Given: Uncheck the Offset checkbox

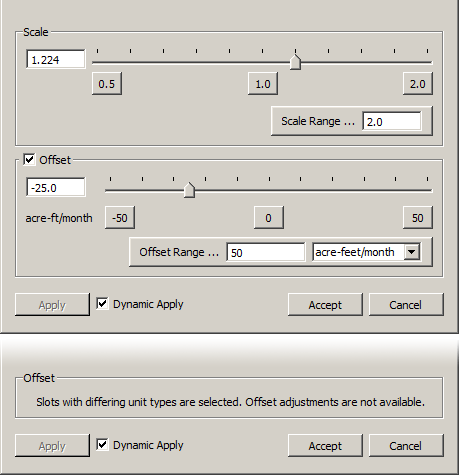Looking at the screenshot, I should click(x=29, y=159).
